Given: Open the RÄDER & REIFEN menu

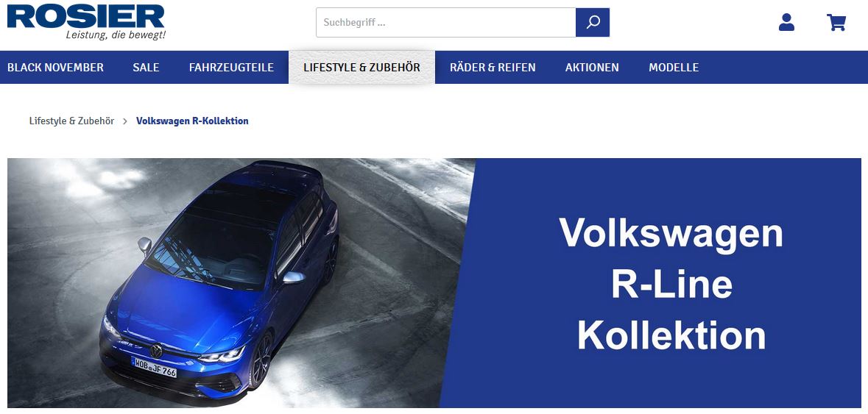Looking at the screenshot, I should point(493,68).
